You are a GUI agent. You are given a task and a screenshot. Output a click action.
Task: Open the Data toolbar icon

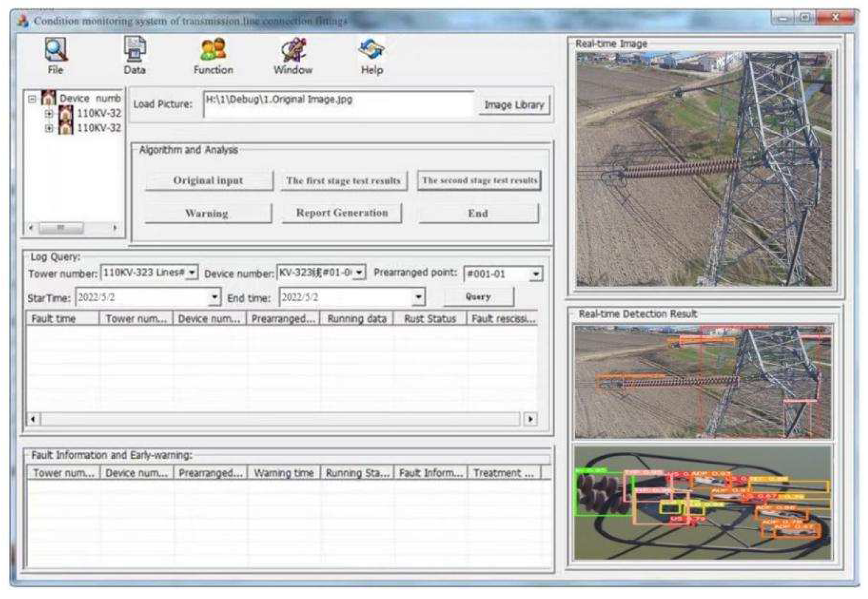[x=135, y=49]
